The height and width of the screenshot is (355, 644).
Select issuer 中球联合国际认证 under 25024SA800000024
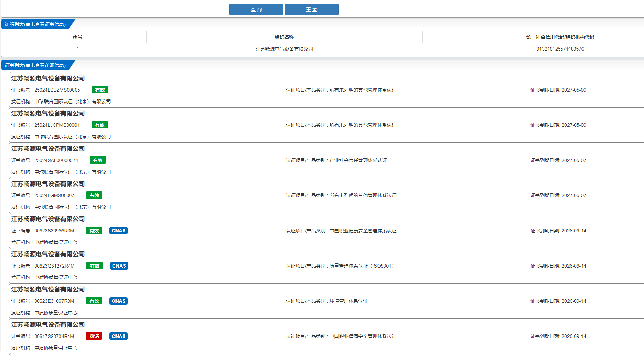pyautogui.click(x=72, y=172)
